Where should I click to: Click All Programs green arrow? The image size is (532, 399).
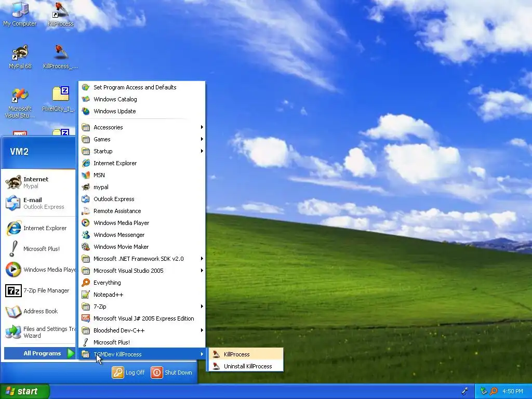71,353
